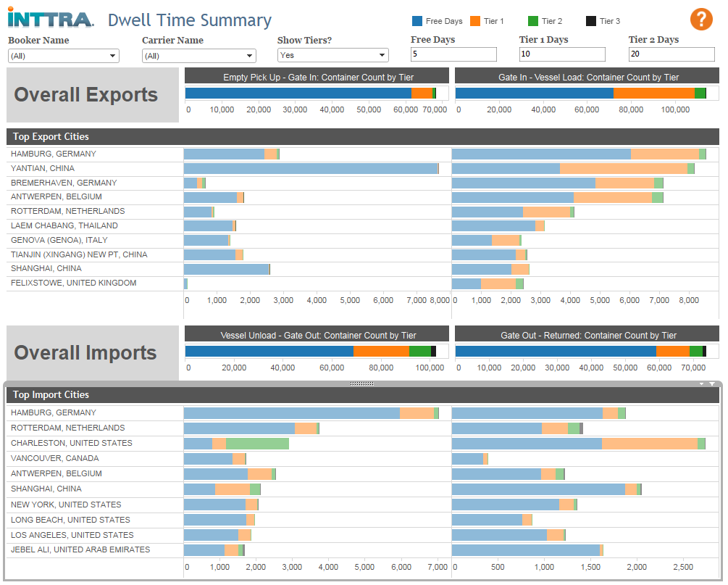Select HAMBURG, GERMANY in Top Export Cities
Image resolution: width=728 pixels, height=585 pixels.
coord(54,154)
